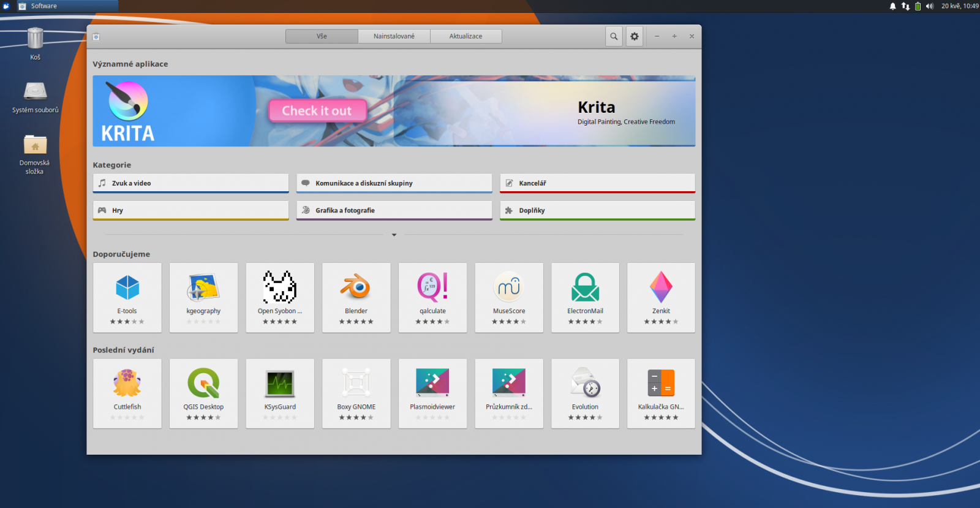This screenshot has height=508, width=980.
Task: Open the Blender app tile
Action: tap(356, 298)
